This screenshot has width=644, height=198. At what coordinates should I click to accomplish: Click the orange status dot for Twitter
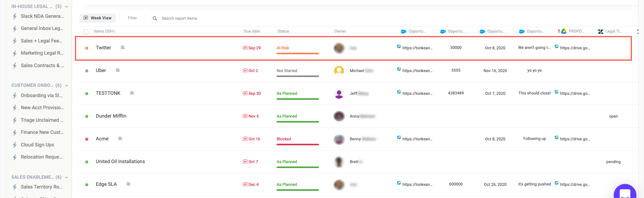(x=87, y=48)
